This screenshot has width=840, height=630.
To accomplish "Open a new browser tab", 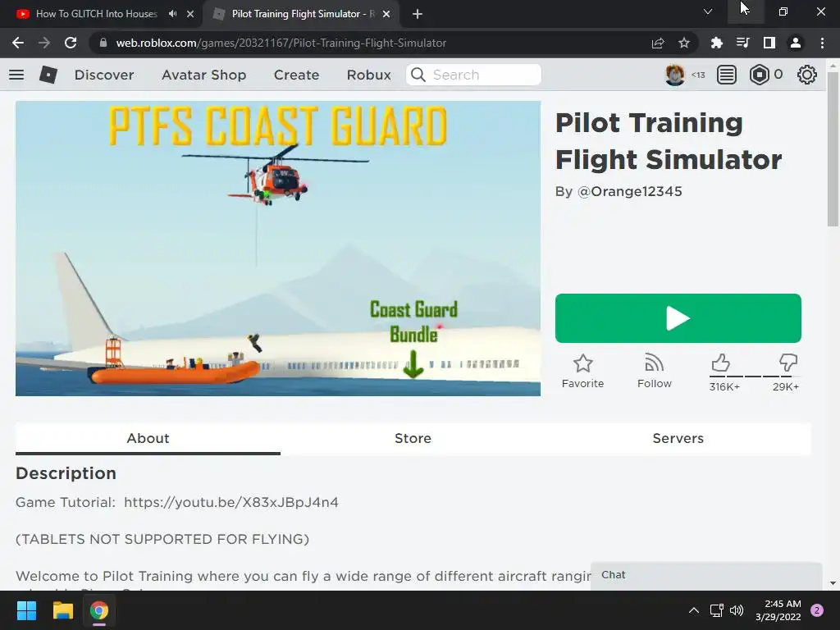I will [x=418, y=14].
